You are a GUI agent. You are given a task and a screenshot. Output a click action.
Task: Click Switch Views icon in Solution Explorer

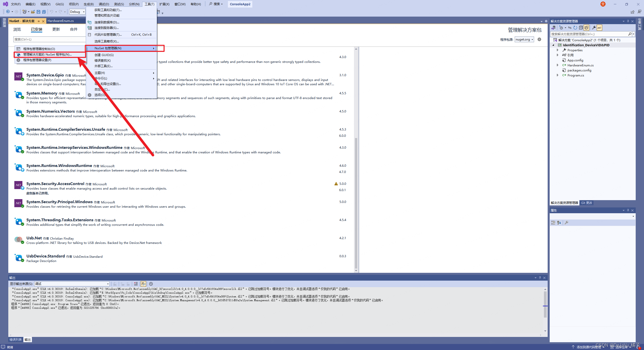(553, 28)
